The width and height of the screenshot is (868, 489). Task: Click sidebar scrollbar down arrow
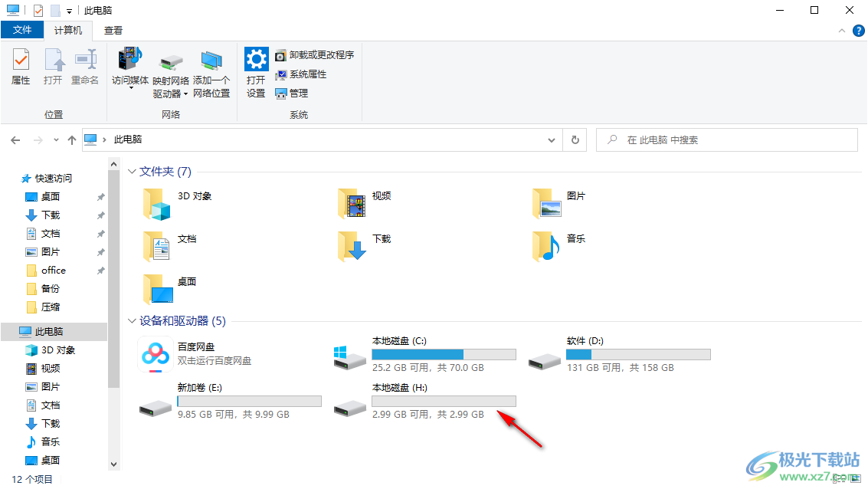113,464
